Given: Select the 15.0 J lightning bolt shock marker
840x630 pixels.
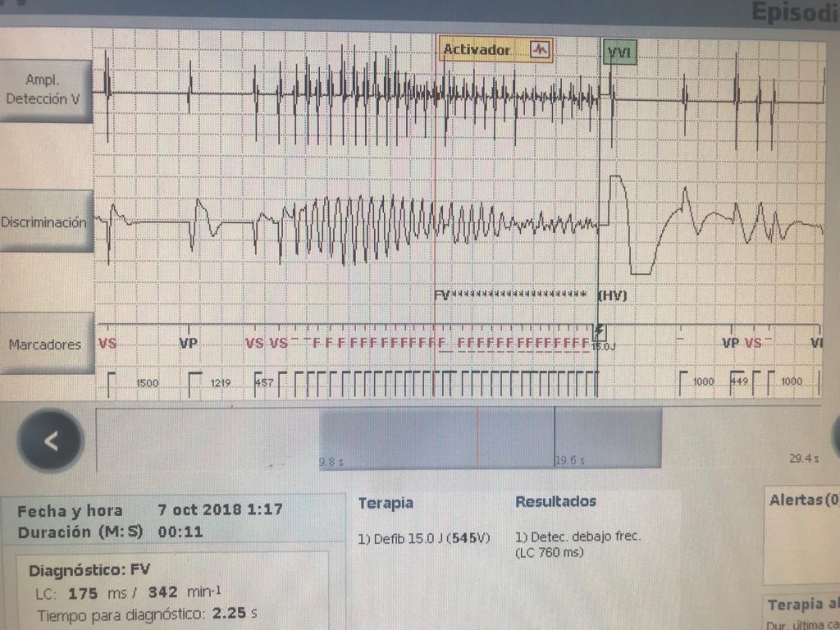Looking at the screenshot, I should [599, 334].
